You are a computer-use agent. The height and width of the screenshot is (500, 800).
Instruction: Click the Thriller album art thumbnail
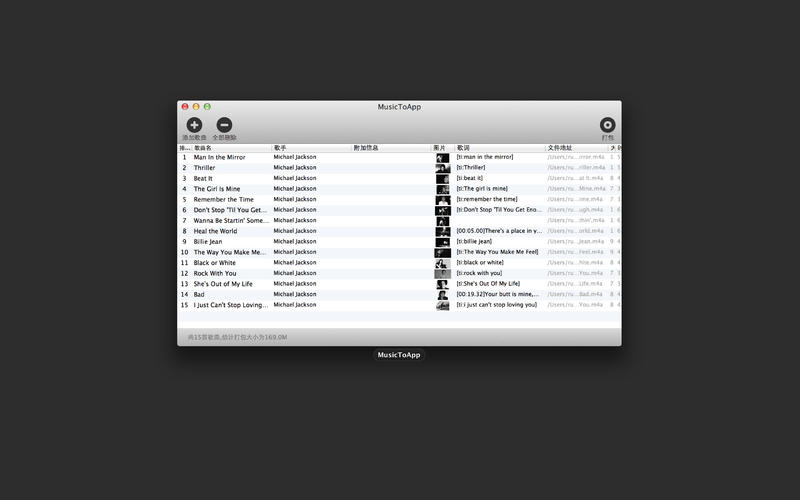[x=442, y=168]
